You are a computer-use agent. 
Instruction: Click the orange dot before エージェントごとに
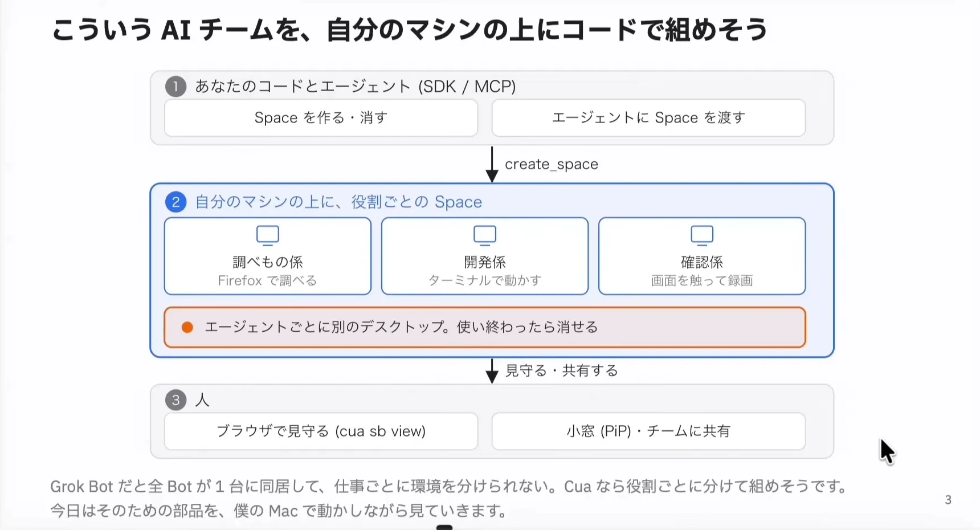(187, 327)
